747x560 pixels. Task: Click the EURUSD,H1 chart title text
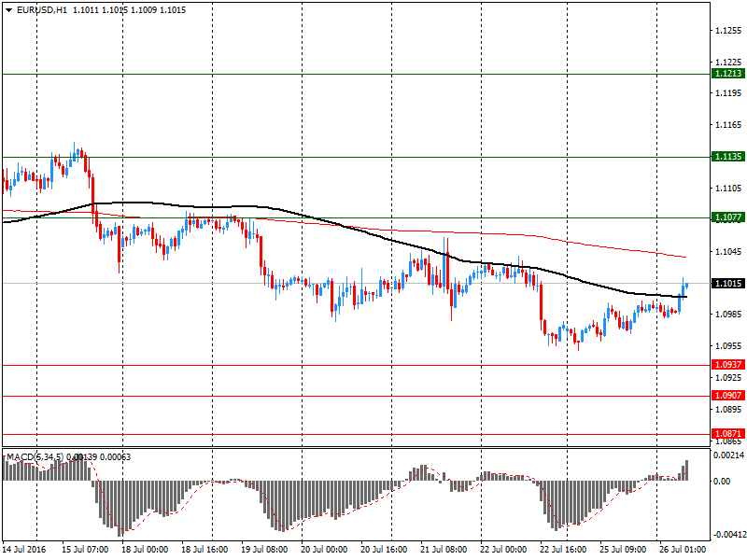[42, 10]
